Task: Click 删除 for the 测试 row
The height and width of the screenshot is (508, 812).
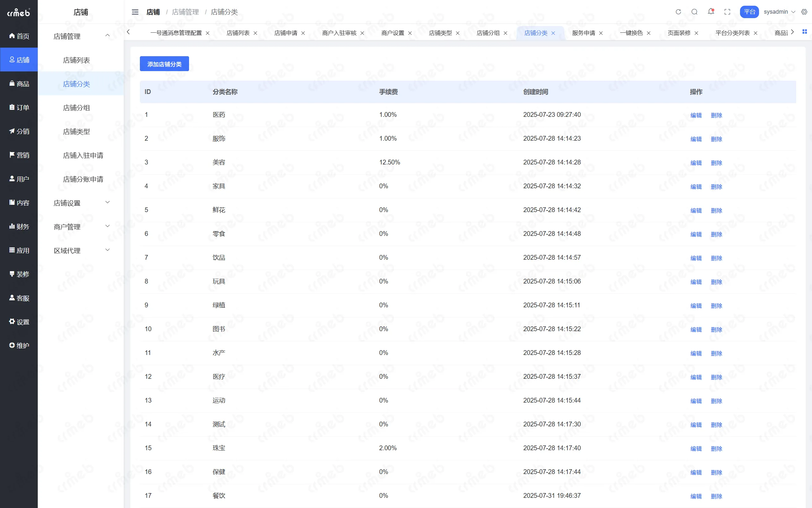Action: coord(717,425)
